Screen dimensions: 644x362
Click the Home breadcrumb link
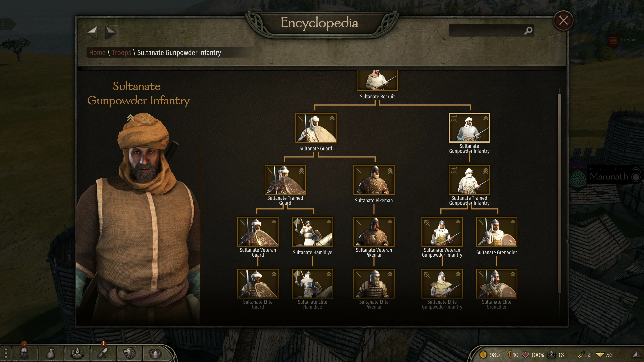click(97, 52)
